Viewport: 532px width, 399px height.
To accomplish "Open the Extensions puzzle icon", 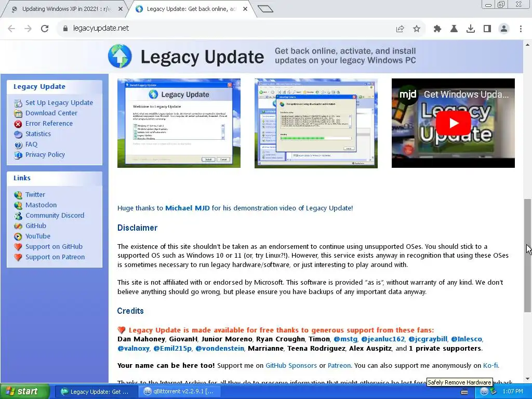I will [437, 29].
